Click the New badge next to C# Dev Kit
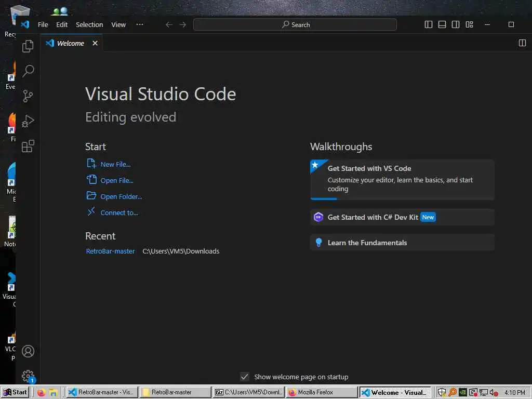The image size is (532, 399). 428,217
